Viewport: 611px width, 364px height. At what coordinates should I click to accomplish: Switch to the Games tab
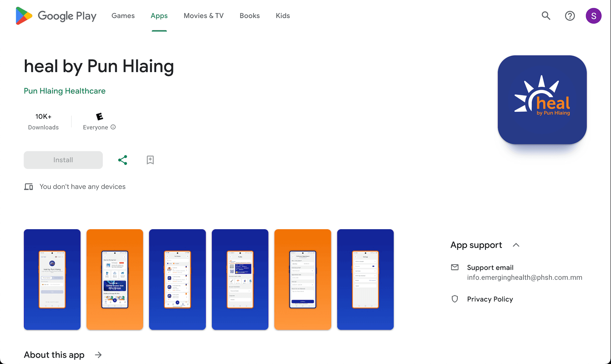(123, 16)
